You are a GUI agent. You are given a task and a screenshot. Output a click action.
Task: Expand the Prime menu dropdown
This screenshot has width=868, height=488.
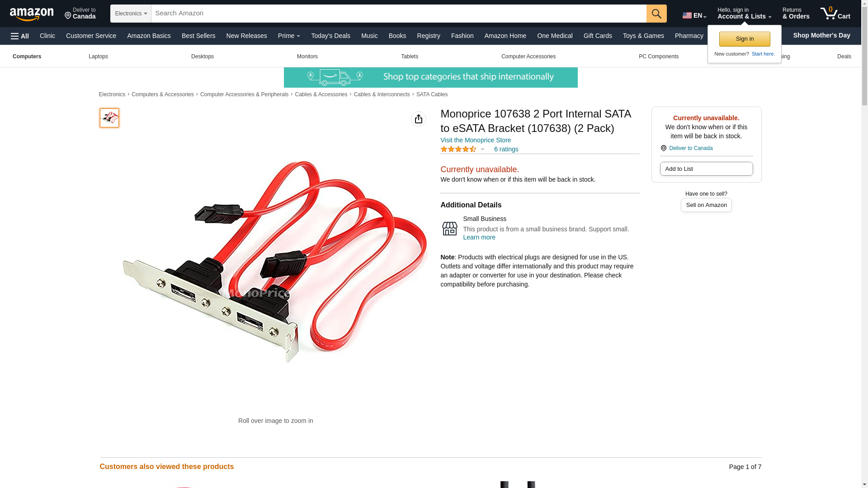289,36
